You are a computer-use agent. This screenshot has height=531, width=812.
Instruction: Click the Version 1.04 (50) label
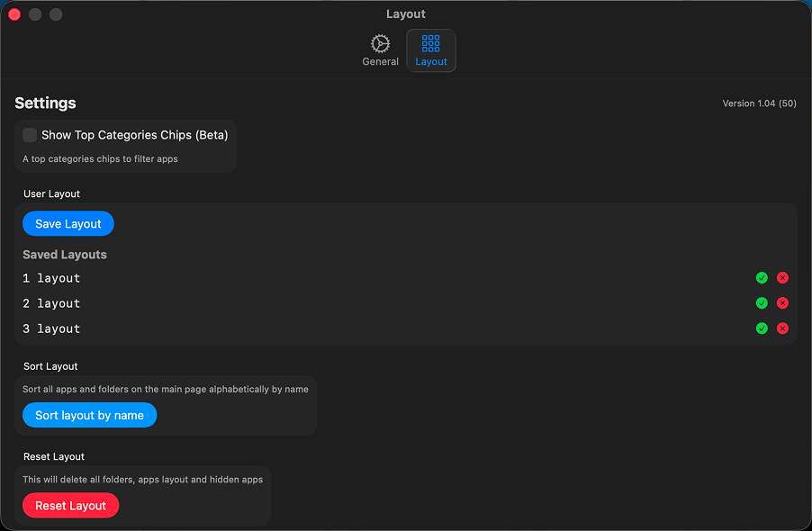tap(758, 103)
